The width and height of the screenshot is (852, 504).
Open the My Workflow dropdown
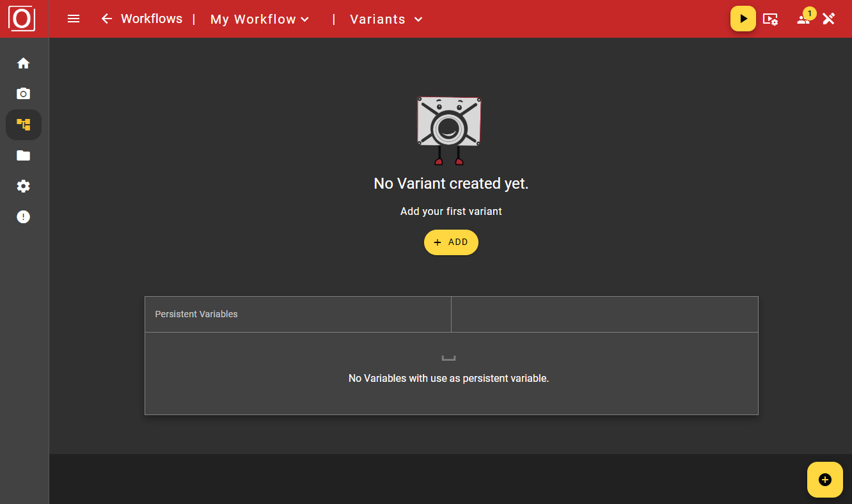coord(260,19)
